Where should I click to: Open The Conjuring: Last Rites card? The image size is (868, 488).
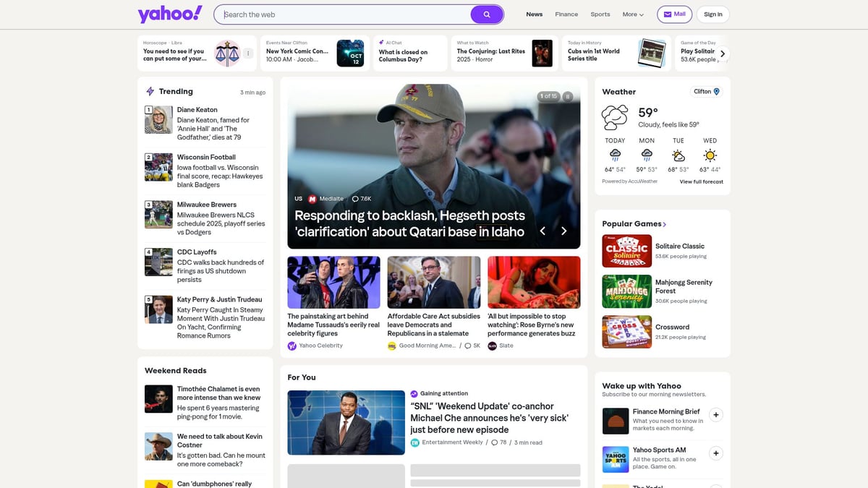pos(505,53)
